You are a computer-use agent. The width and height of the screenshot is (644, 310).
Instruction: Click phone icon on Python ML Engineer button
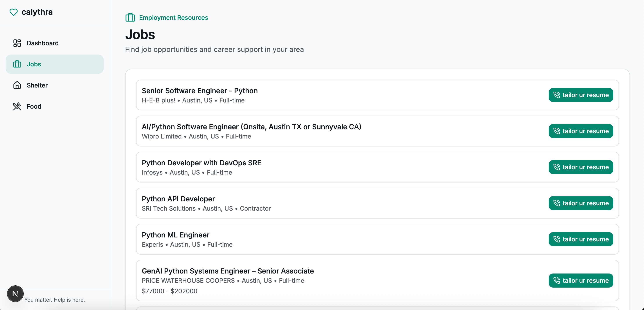tap(556, 239)
